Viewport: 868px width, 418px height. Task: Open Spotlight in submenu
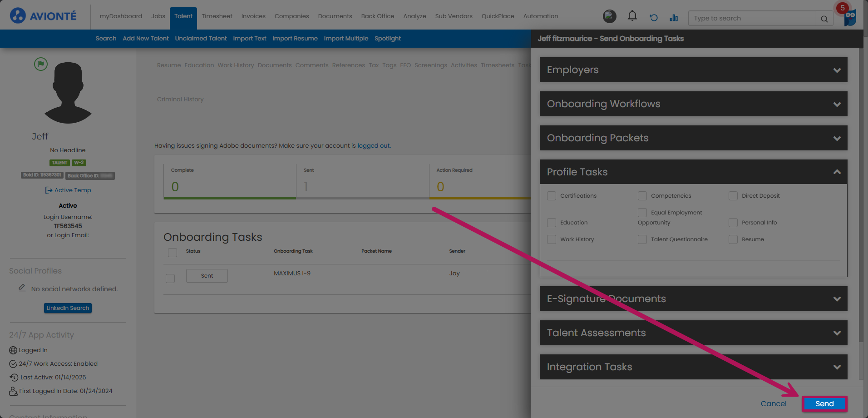(x=388, y=39)
